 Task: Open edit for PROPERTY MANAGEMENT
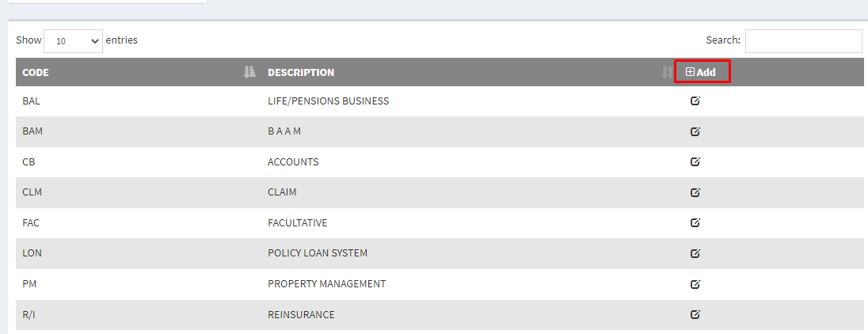pos(695,283)
